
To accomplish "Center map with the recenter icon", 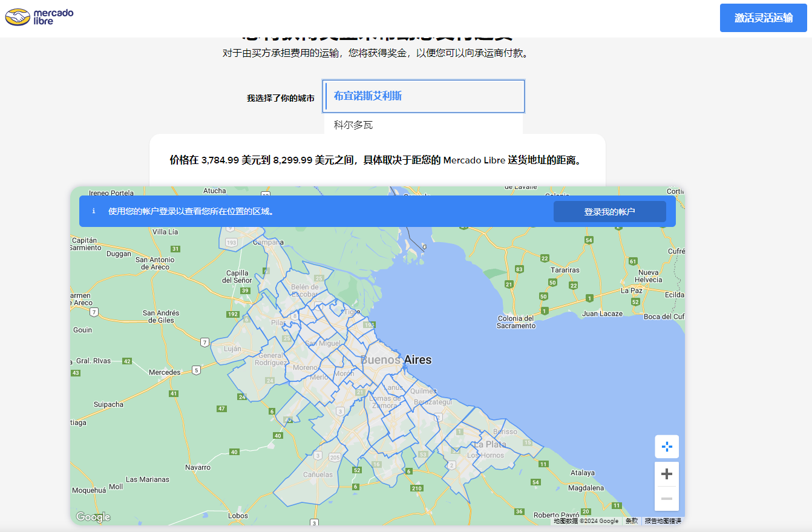I will (x=667, y=447).
